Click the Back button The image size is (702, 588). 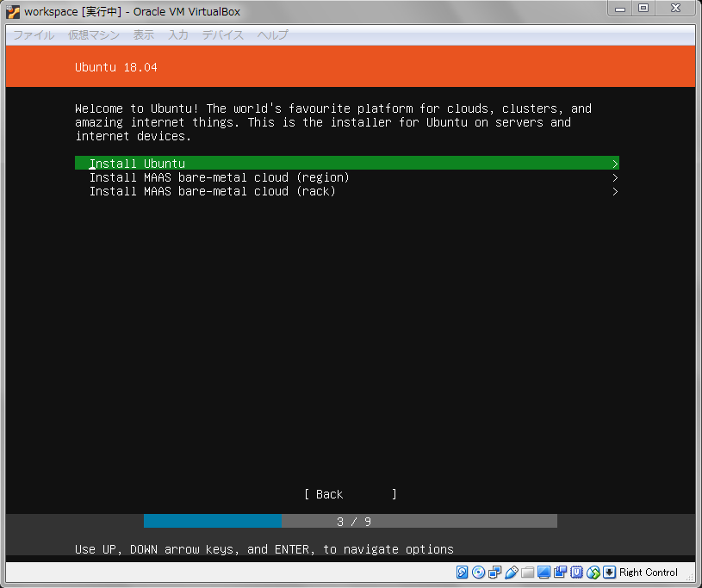(350, 494)
